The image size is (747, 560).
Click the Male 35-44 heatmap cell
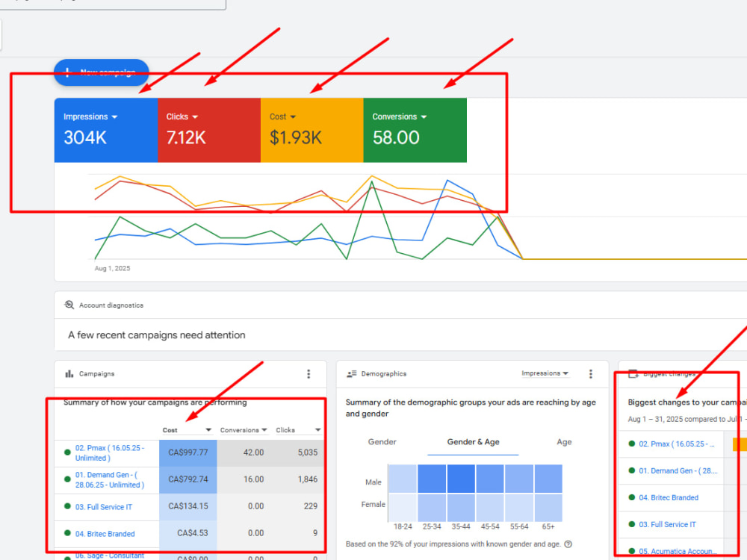coord(461,479)
